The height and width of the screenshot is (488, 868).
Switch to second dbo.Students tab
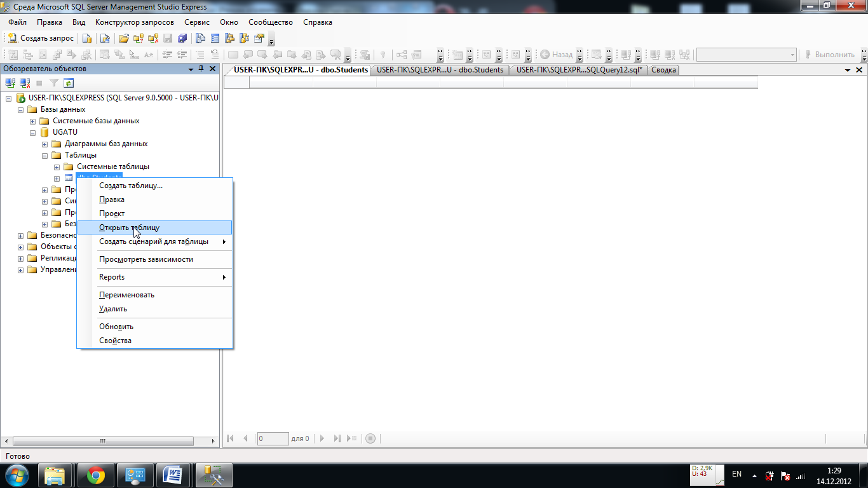click(x=440, y=70)
